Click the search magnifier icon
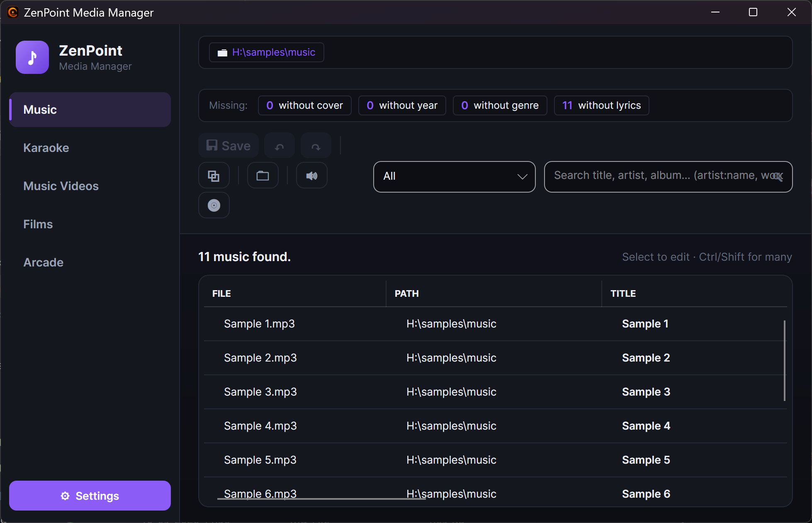The height and width of the screenshot is (523, 812). click(778, 176)
